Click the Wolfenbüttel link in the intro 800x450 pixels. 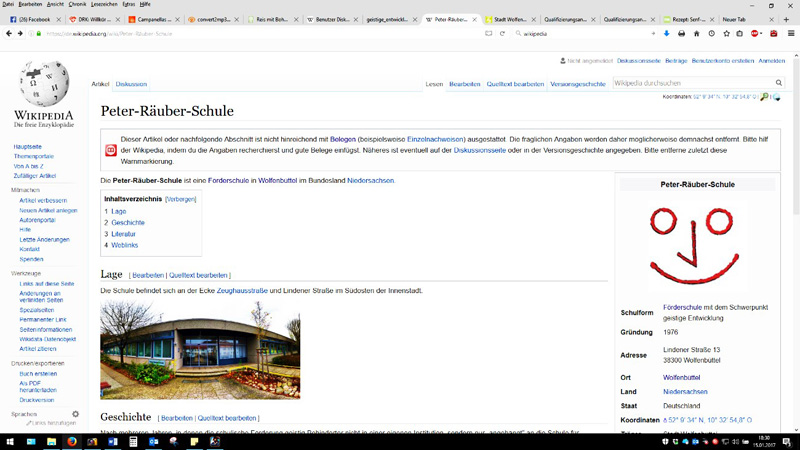[278, 181]
